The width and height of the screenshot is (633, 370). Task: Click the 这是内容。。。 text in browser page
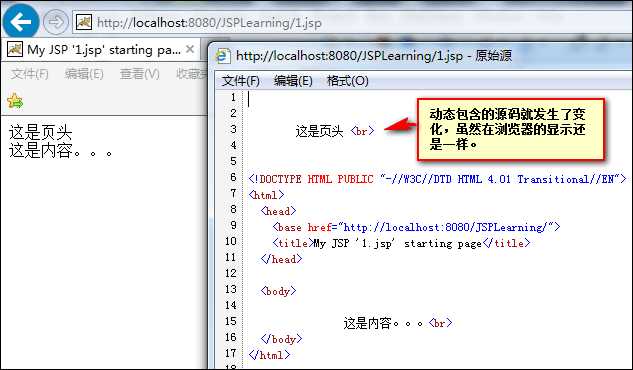click(x=61, y=151)
